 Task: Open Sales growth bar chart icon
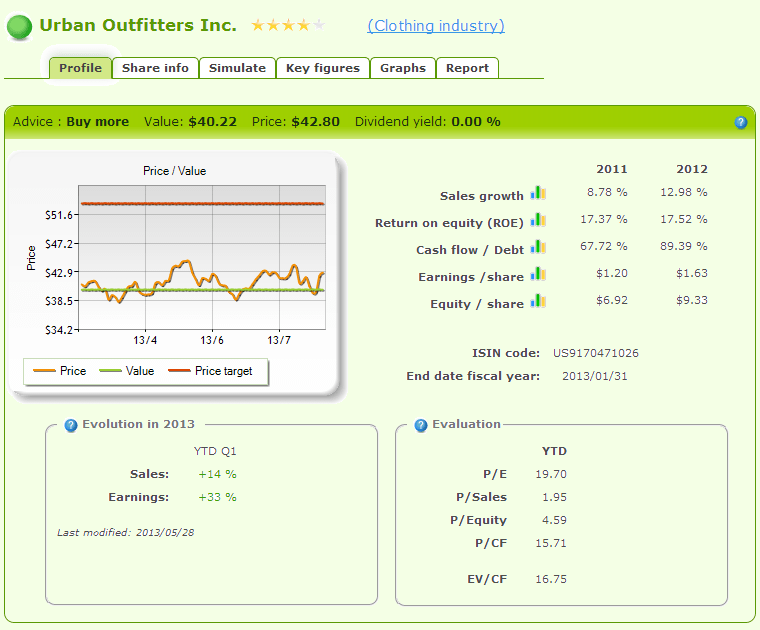pos(538,193)
